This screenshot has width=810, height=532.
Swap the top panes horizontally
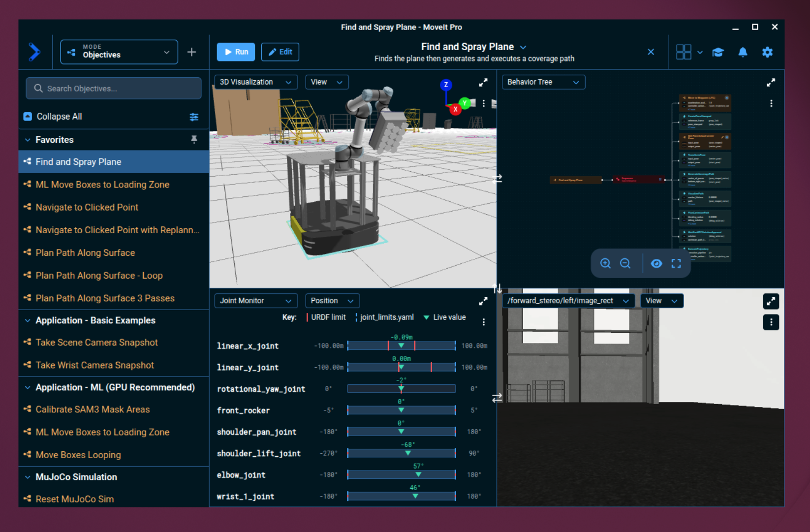(x=497, y=179)
